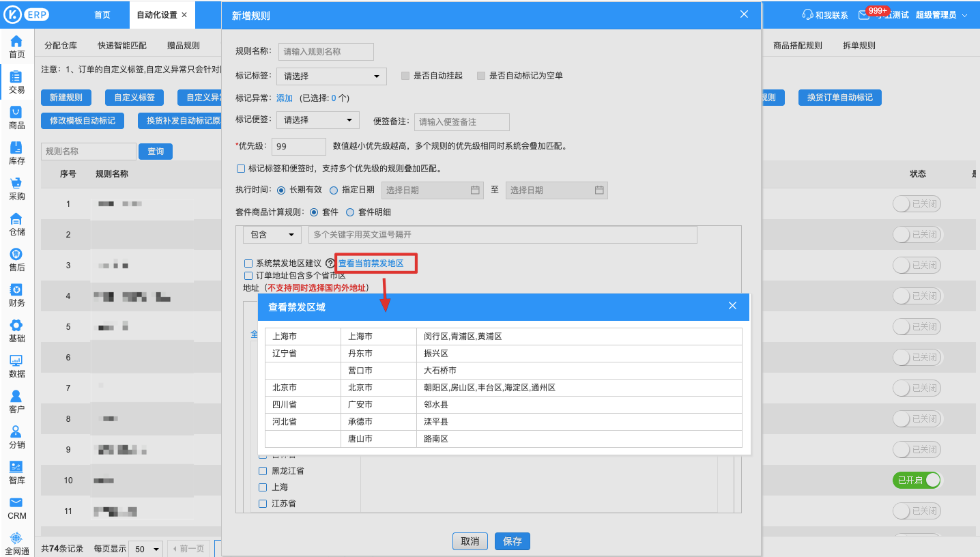
Task: Click the 和我联系 headset icon
Action: 808,15
